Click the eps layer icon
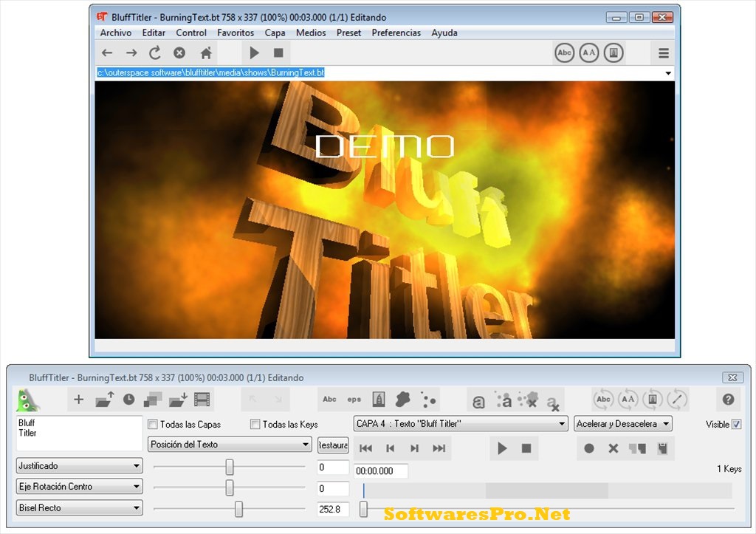Image resolution: width=756 pixels, height=534 pixels. [x=354, y=399]
